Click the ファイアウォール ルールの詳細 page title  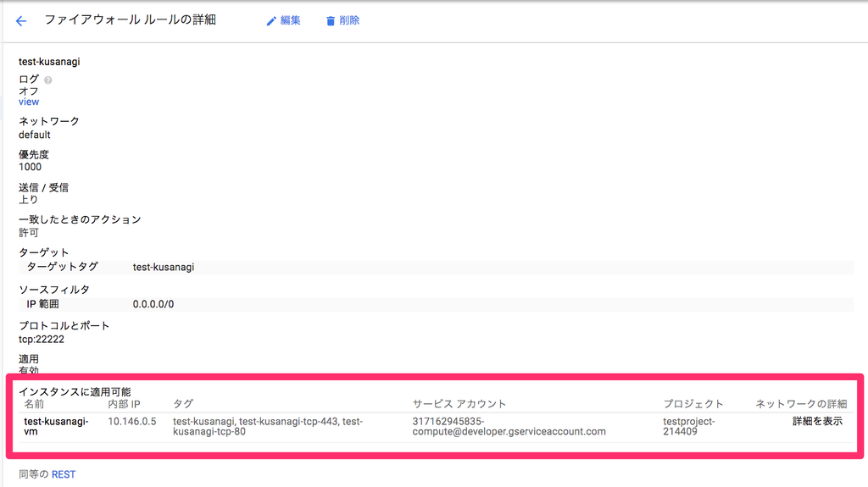click(130, 20)
